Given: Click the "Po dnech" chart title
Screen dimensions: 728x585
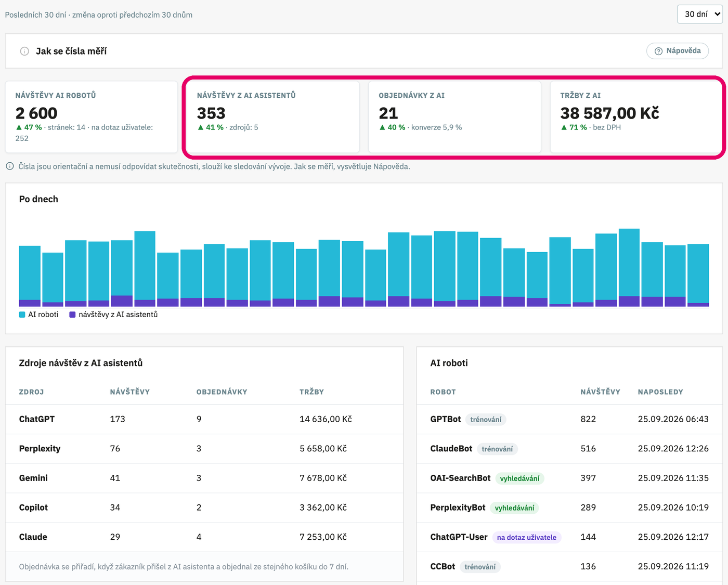Looking at the screenshot, I should (x=38, y=199).
